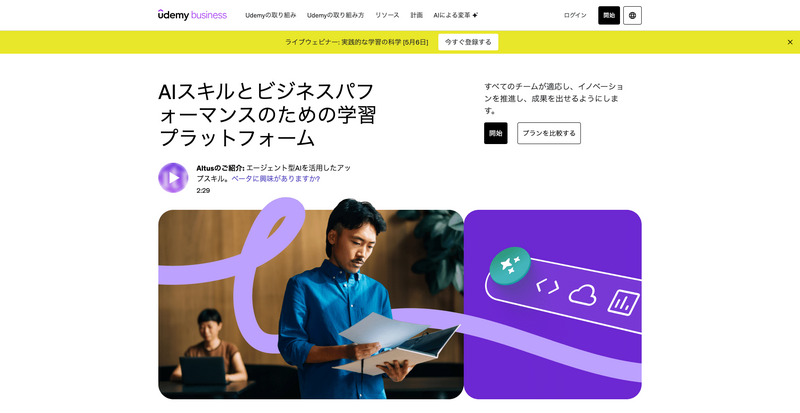Click 今すぐ登録する in the banner
Viewport: 800px width, 413px height.
pyautogui.click(x=468, y=42)
